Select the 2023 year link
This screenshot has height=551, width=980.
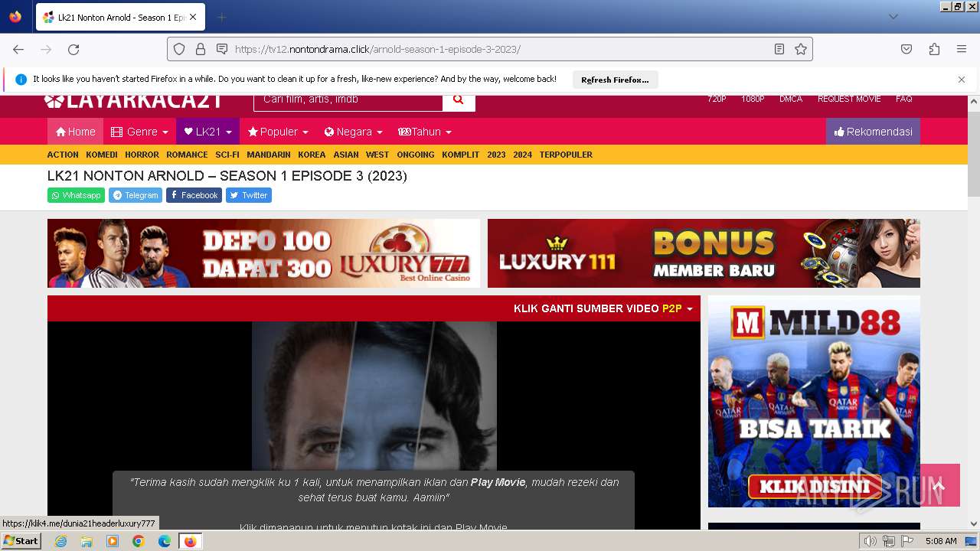click(x=496, y=155)
